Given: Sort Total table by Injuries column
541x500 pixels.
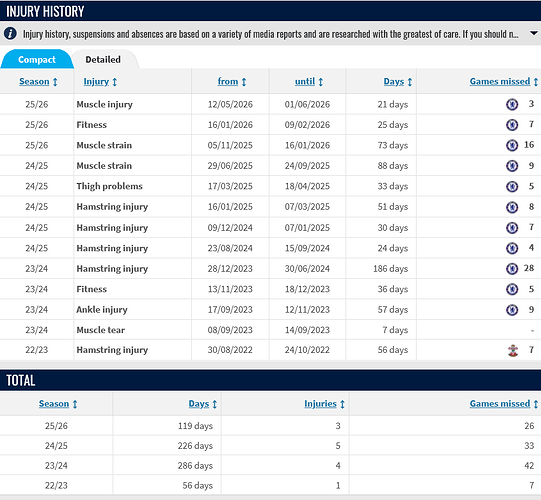Looking at the screenshot, I should (324, 404).
